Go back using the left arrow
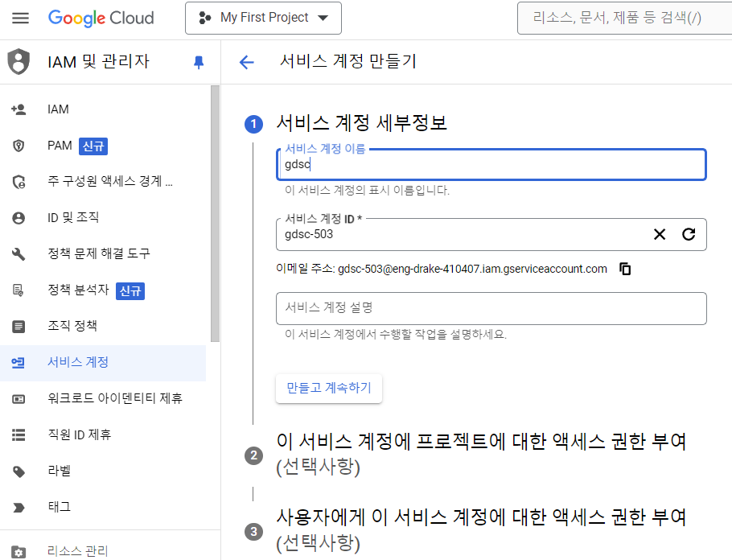The width and height of the screenshot is (732, 560). [x=246, y=62]
